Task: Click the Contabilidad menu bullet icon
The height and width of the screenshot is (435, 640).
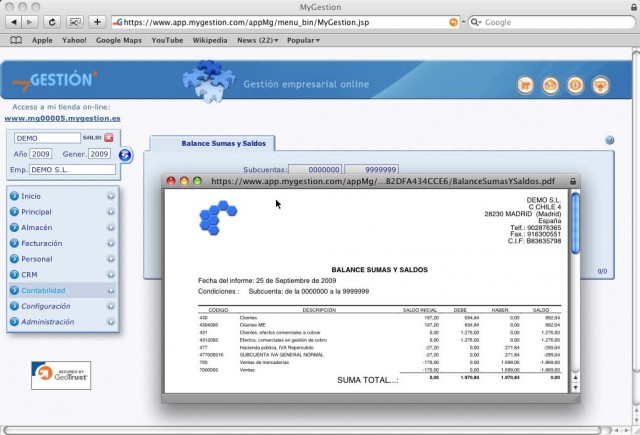Action: pyautogui.click(x=14, y=290)
